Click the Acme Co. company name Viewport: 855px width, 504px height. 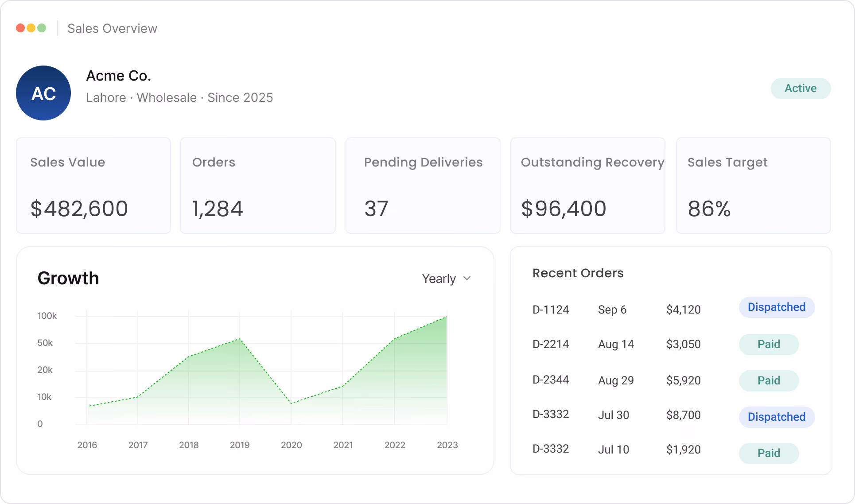pos(119,76)
